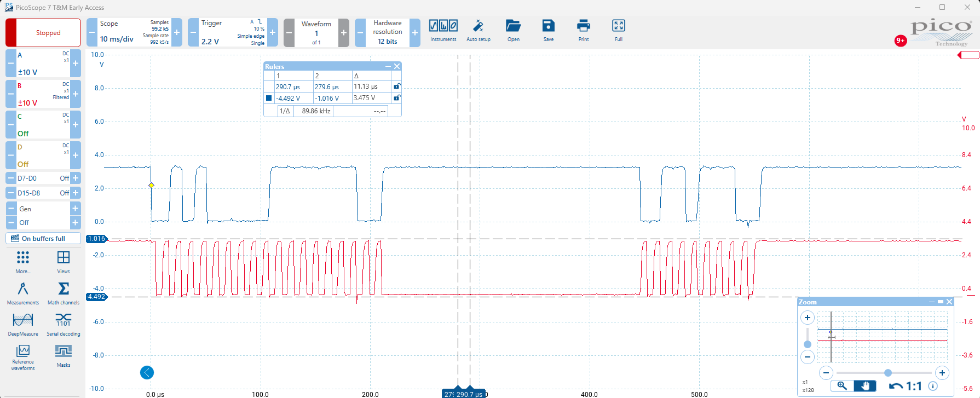The image size is (980, 398).
Task: Click the blue back arrow on graph
Action: click(147, 373)
